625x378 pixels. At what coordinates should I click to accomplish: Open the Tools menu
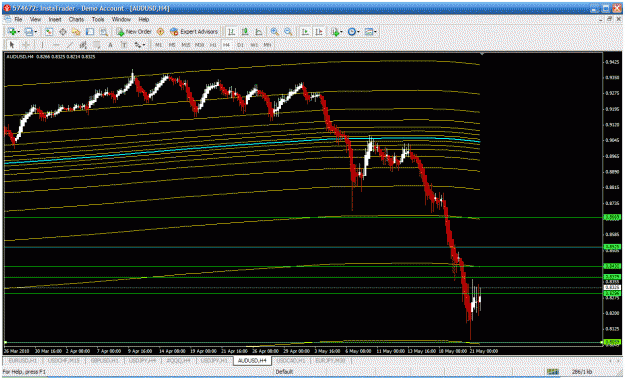point(98,19)
